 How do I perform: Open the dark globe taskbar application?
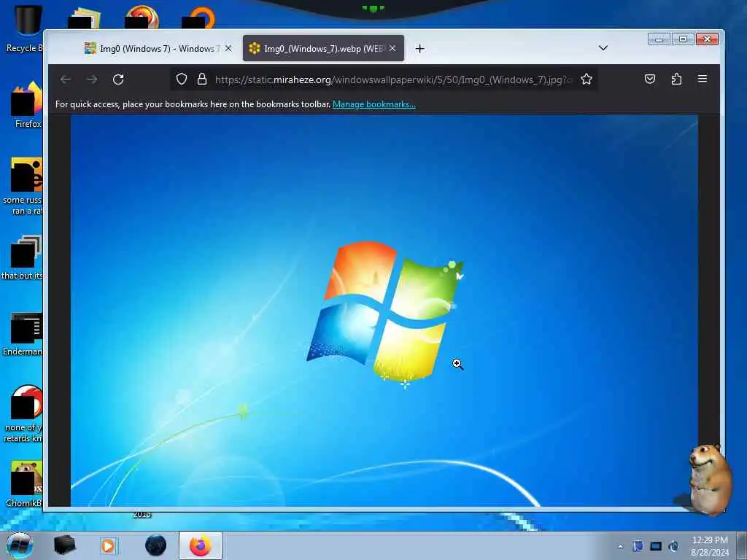[156, 545]
